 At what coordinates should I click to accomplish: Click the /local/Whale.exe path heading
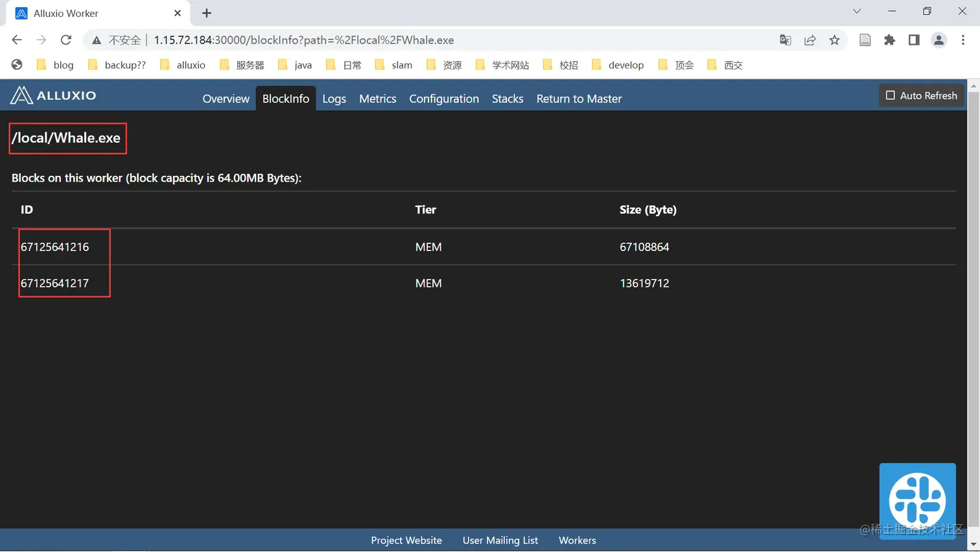[x=66, y=138]
